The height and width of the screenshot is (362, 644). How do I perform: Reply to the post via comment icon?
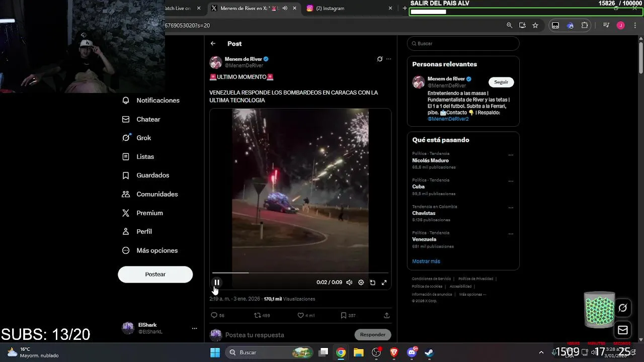coord(214,315)
